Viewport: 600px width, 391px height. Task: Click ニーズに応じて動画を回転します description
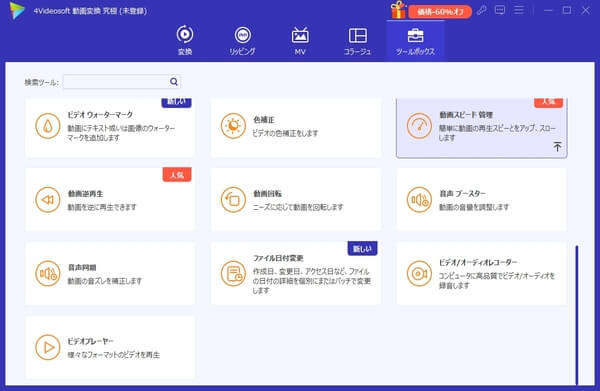(x=298, y=207)
